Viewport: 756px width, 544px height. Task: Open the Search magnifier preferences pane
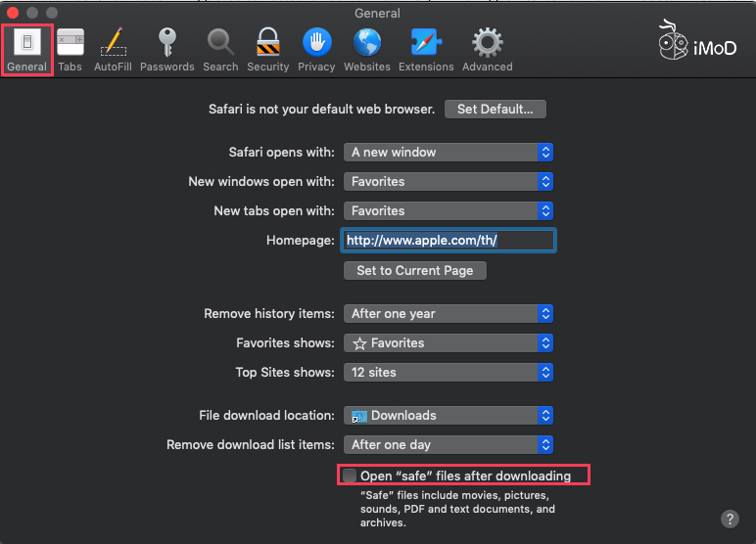coord(220,50)
